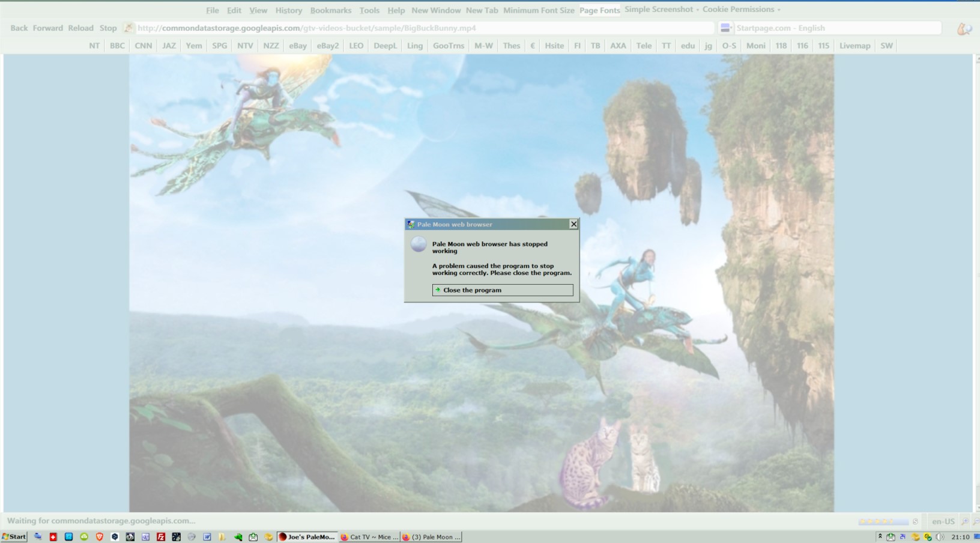Open the mail download icon in quick launch
This screenshot has height=543, width=980.
pos(253,537)
